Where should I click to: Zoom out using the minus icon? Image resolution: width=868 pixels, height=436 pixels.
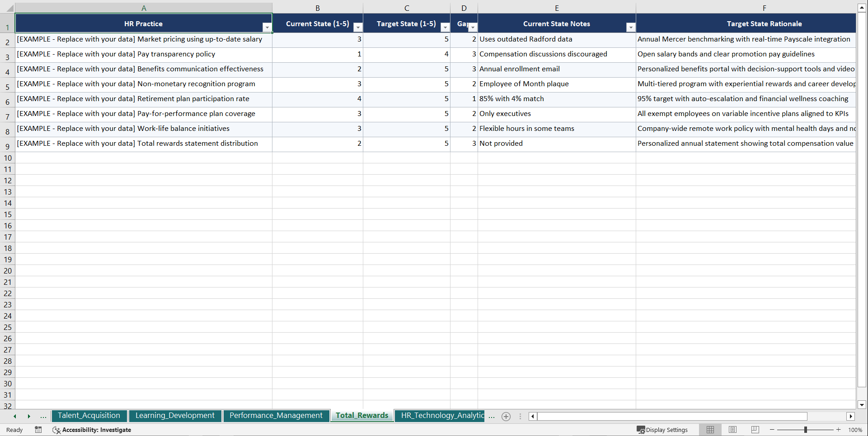point(771,430)
